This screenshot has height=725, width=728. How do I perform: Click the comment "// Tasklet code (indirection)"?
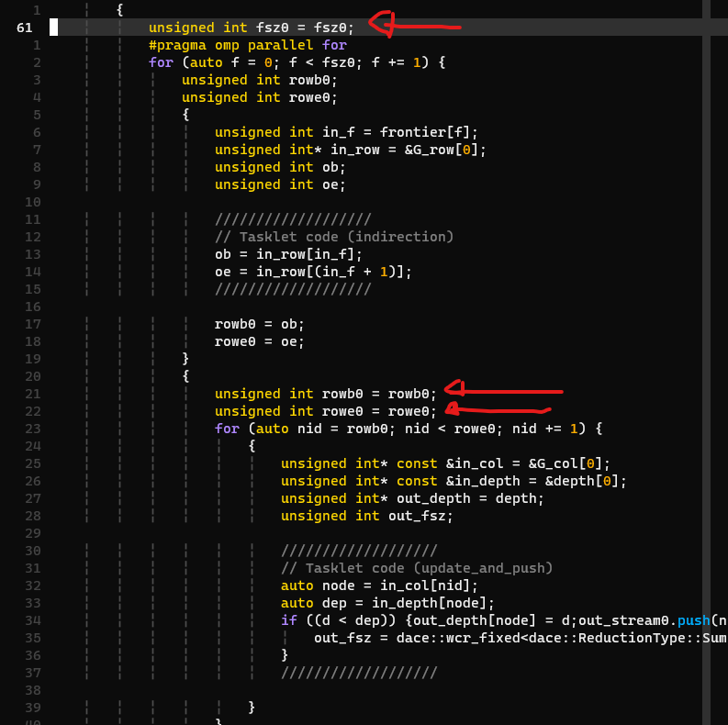tap(334, 237)
